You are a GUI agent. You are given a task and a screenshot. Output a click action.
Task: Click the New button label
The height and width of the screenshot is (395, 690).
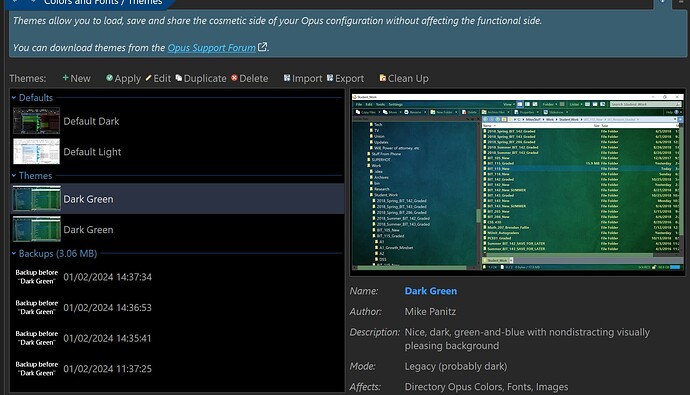[80, 78]
